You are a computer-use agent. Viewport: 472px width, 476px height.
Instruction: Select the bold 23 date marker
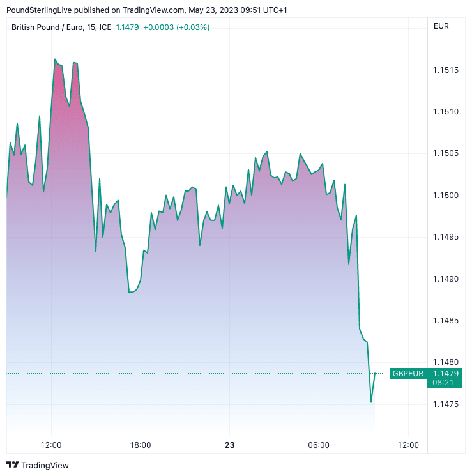click(229, 445)
